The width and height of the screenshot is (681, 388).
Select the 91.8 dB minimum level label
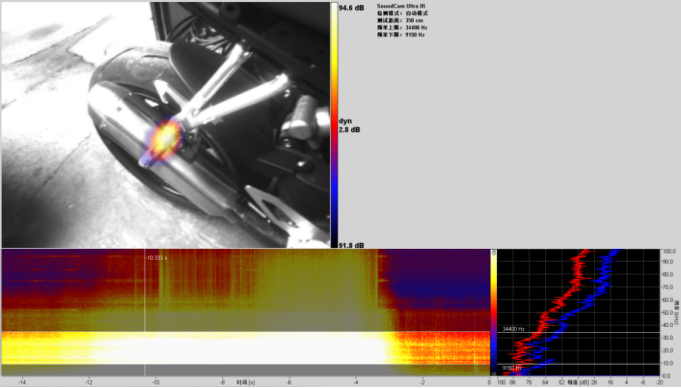[351, 245]
